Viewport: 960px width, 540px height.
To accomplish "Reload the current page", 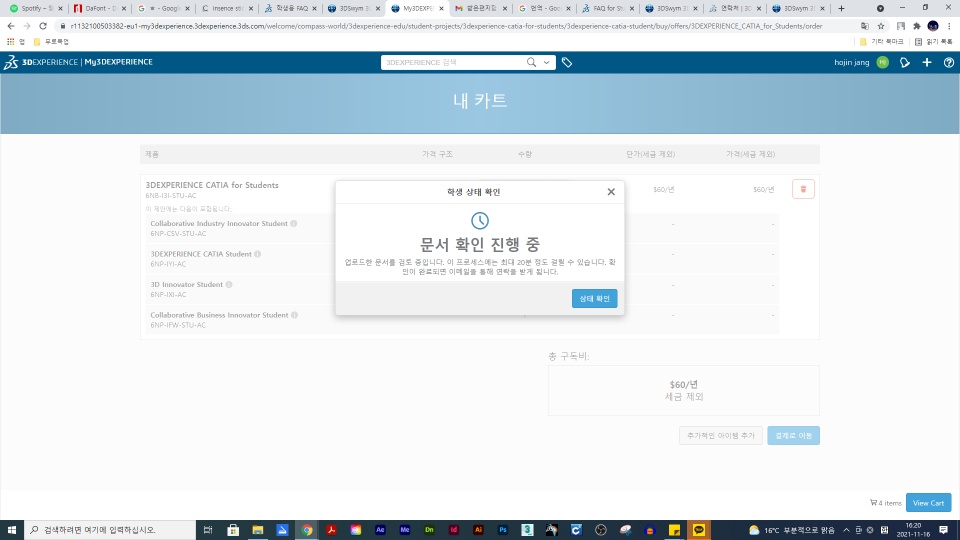I will [43, 26].
